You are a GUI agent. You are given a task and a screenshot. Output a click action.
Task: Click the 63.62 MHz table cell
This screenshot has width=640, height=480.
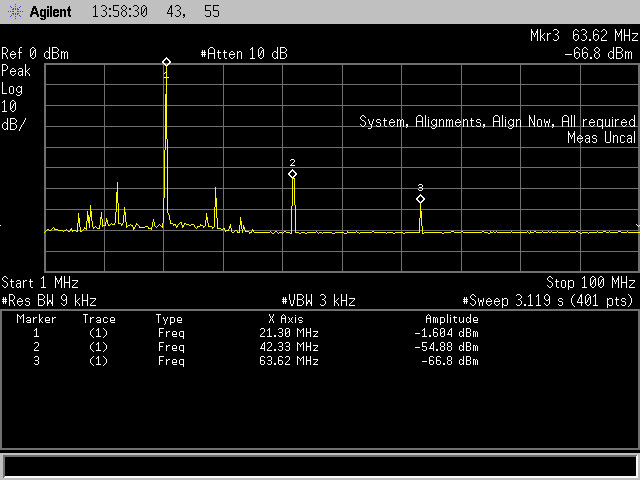click(x=289, y=361)
